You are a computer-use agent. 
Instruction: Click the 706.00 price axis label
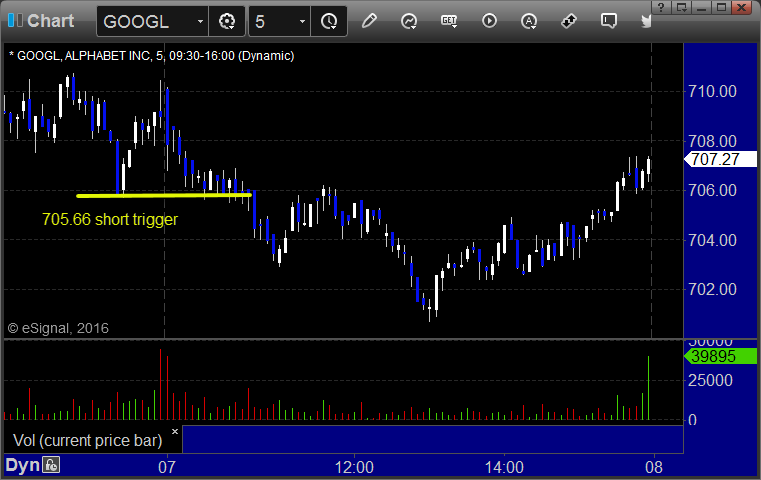pyautogui.click(x=712, y=190)
